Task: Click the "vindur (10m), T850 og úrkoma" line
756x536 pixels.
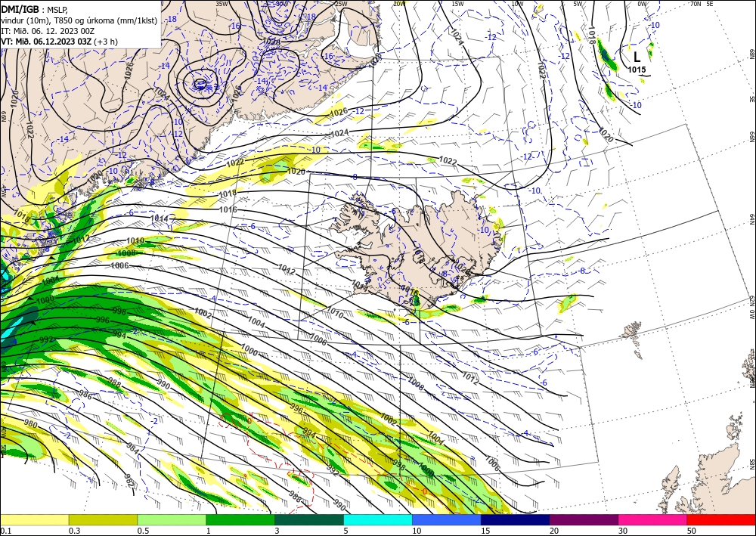Action: click(79, 20)
